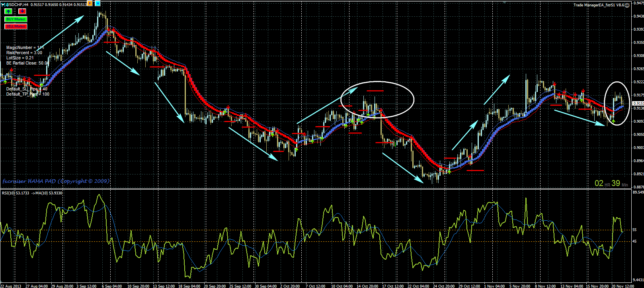The image size is (644, 288).
Task: Click the 13 Nov 04:00 time axis label
Action: tap(571, 286)
